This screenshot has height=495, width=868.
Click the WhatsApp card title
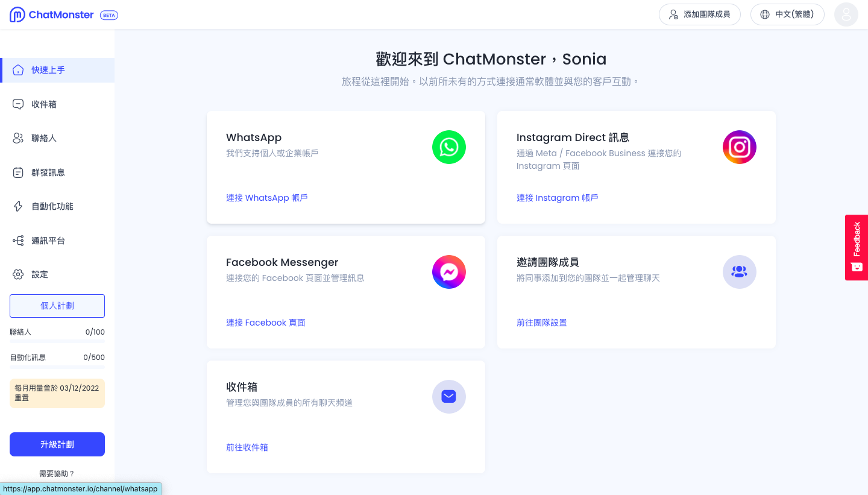[x=254, y=137]
